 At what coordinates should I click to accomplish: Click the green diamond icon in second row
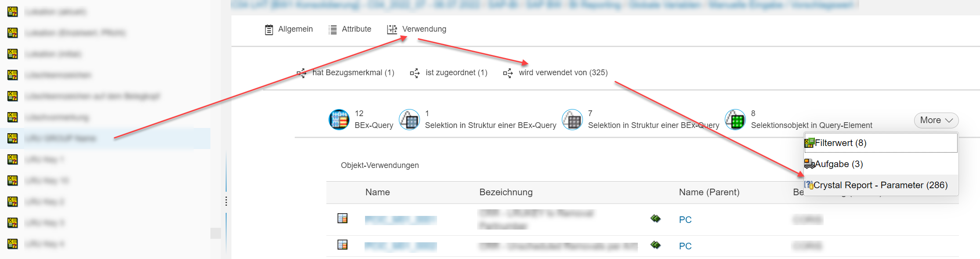(655, 245)
